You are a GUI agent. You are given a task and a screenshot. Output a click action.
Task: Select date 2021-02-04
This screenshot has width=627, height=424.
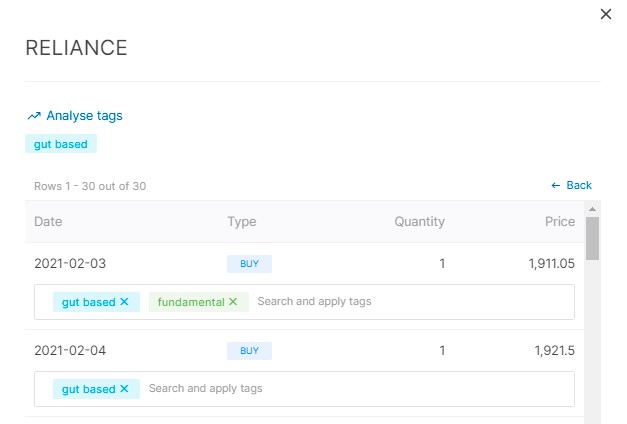coord(70,350)
